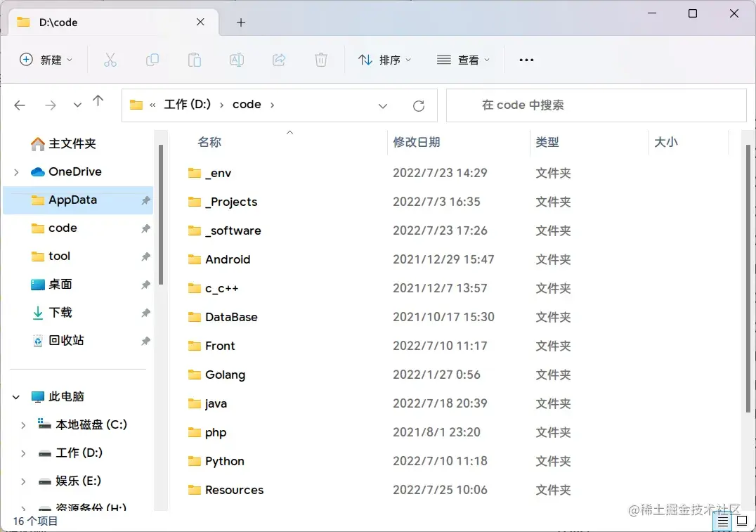756x532 pixels.
Task: Switch to large icons view in status bar
Action: (x=742, y=521)
